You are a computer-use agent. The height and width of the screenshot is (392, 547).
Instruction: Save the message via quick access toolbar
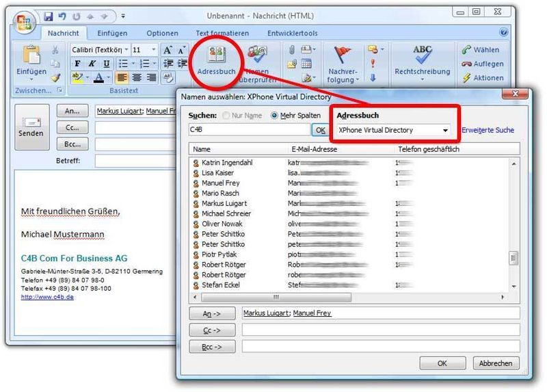(49, 16)
